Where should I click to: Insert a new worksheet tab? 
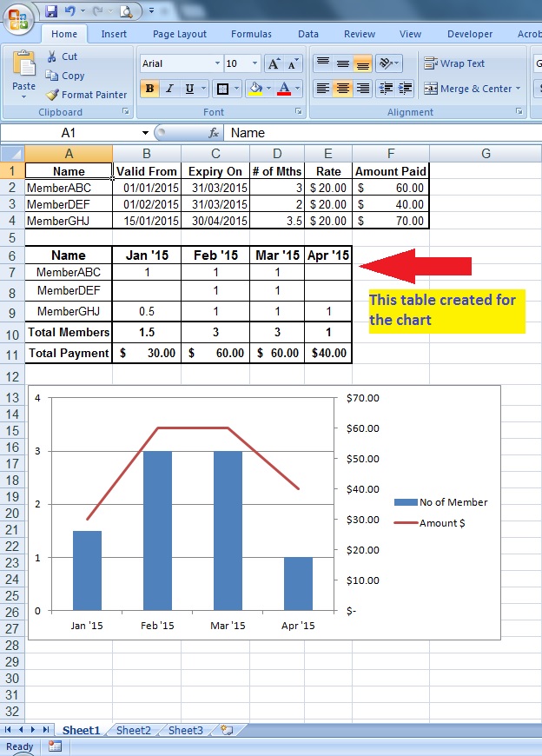click(227, 730)
